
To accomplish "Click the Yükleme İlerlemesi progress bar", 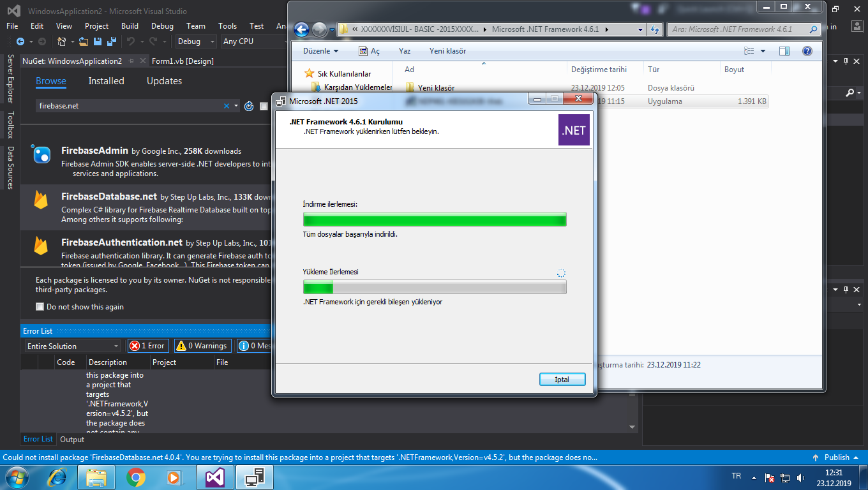I will pos(435,286).
